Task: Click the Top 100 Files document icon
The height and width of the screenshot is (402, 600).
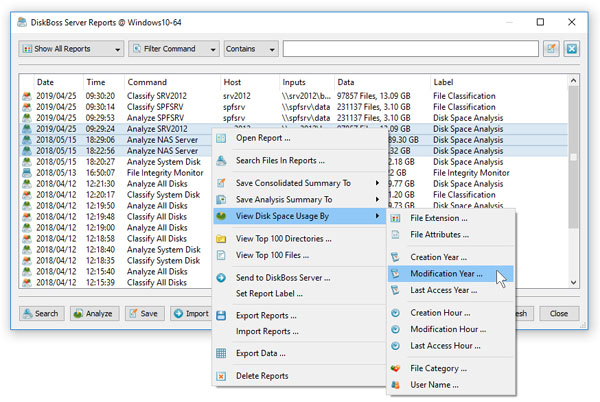Action: point(221,255)
